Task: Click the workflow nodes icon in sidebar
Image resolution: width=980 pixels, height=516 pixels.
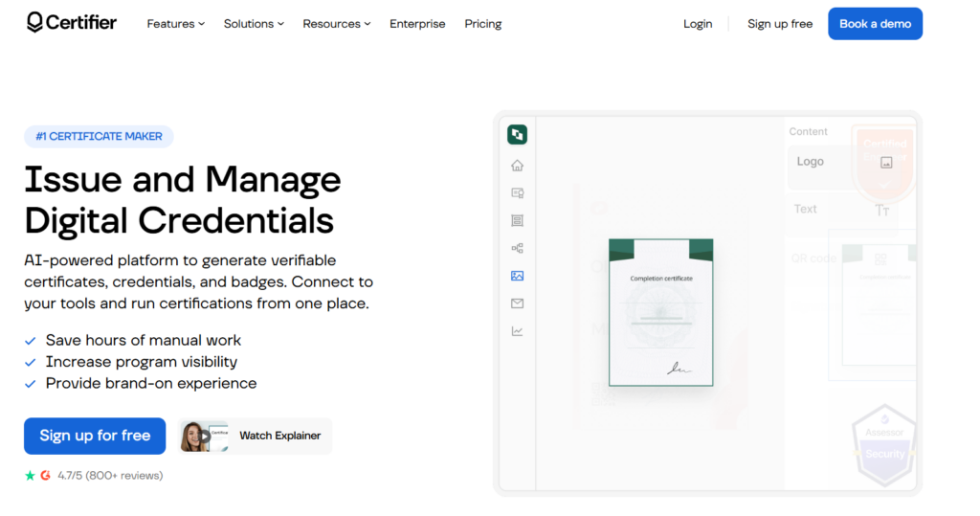Action: point(517,248)
